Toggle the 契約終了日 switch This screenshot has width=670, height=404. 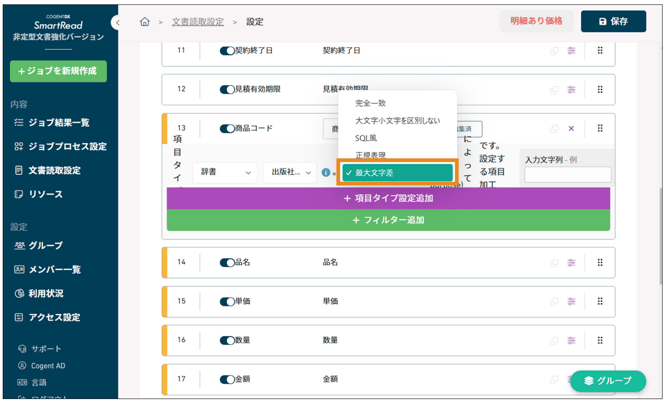pos(226,50)
